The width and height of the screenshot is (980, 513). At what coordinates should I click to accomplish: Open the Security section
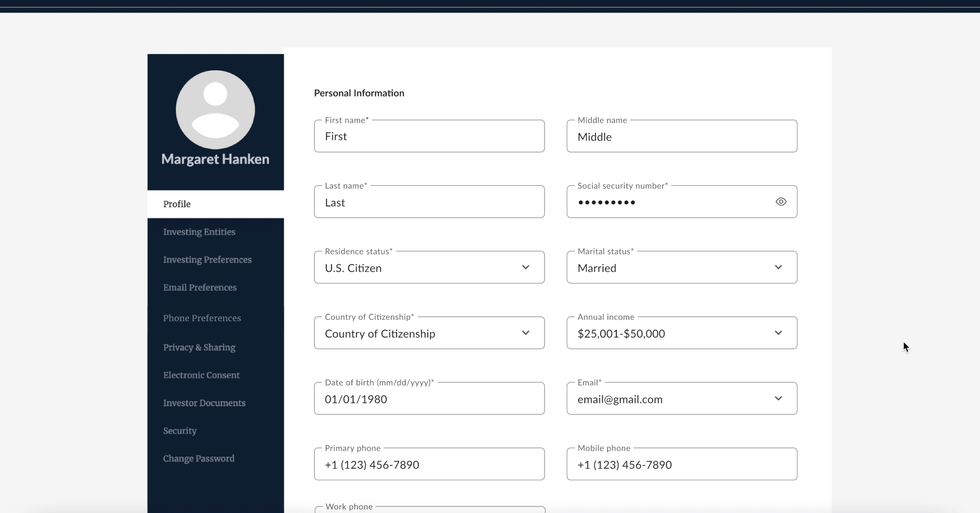(x=180, y=431)
